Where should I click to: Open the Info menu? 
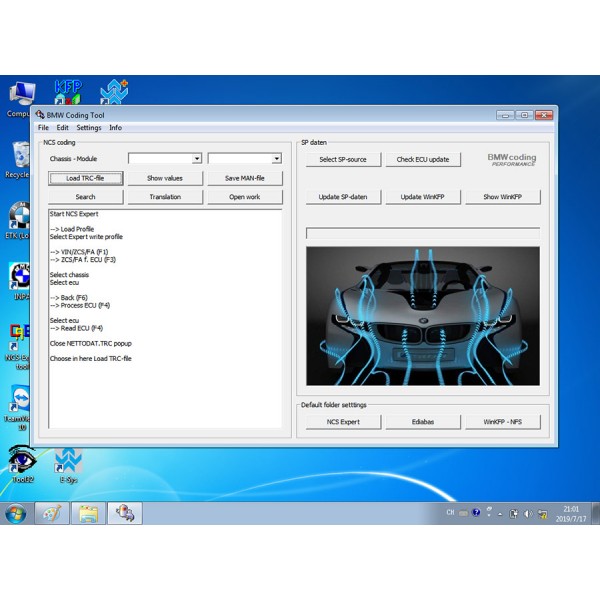[x=116, y=128]
